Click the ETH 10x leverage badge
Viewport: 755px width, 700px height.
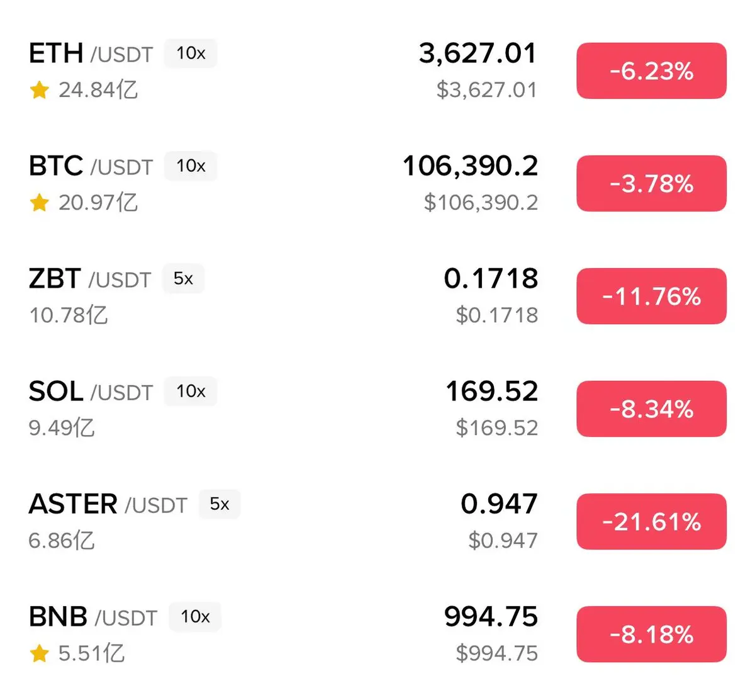(191, 54)
